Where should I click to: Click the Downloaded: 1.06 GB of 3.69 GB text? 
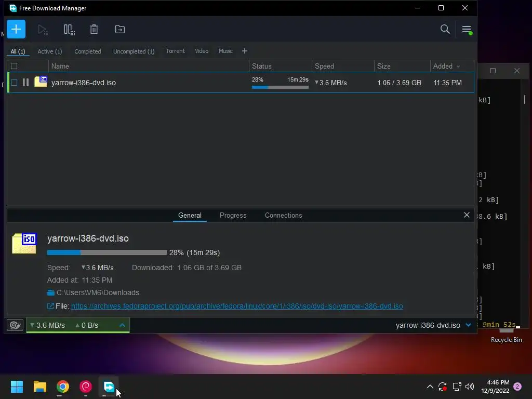187,268
